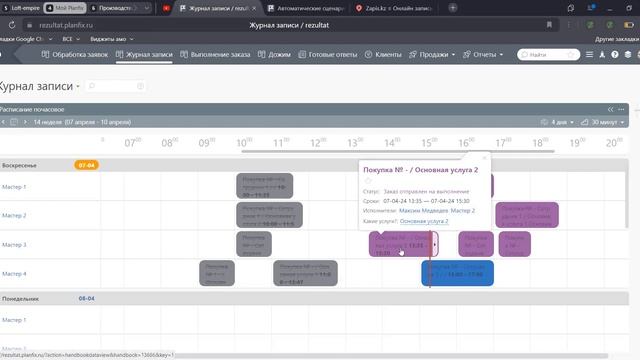Screen dimensions: 640x360
Task: Click the Найти search field
Action: tap(548, 54)
